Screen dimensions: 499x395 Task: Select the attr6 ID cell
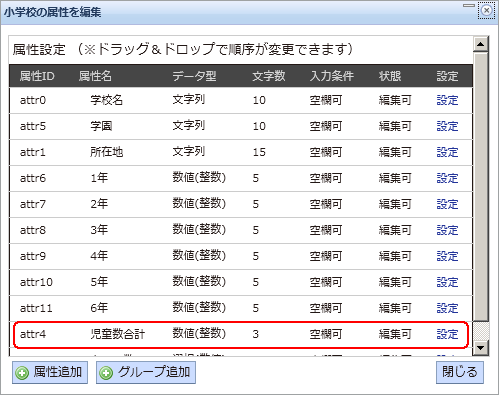point(33,178)
